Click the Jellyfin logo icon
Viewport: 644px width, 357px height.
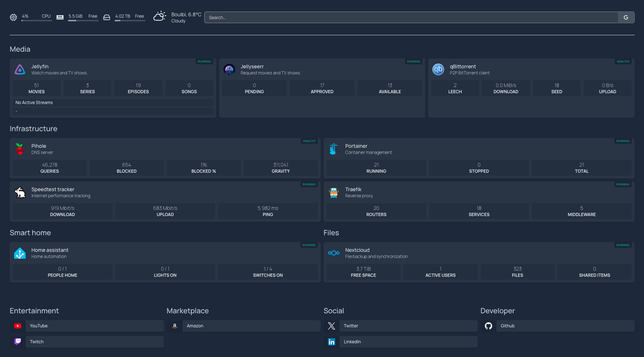point(20,69)
